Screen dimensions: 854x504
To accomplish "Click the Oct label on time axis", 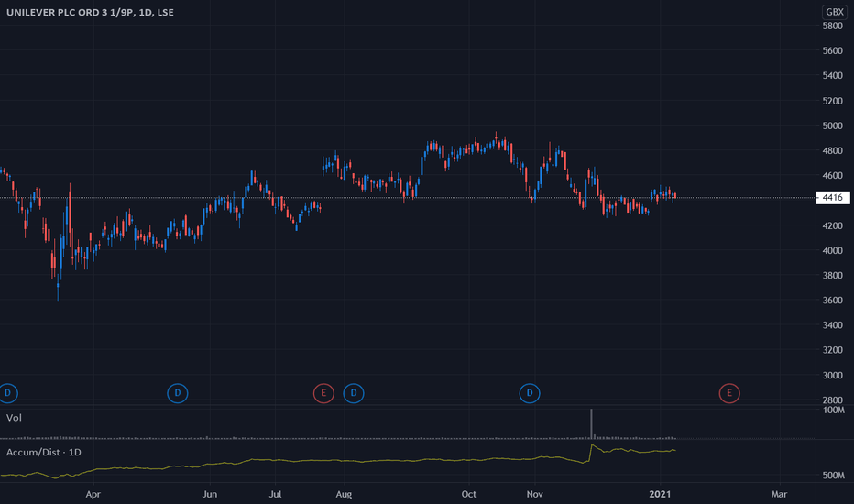I will tap(469, 494).
